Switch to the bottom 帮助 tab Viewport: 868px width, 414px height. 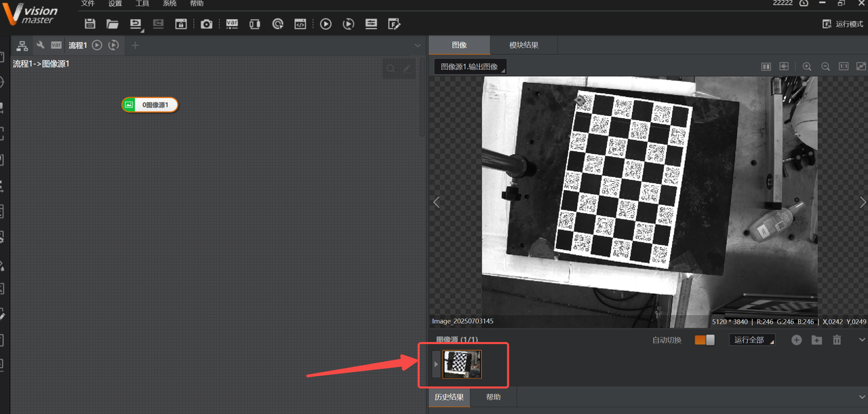(x=494, y=397)
